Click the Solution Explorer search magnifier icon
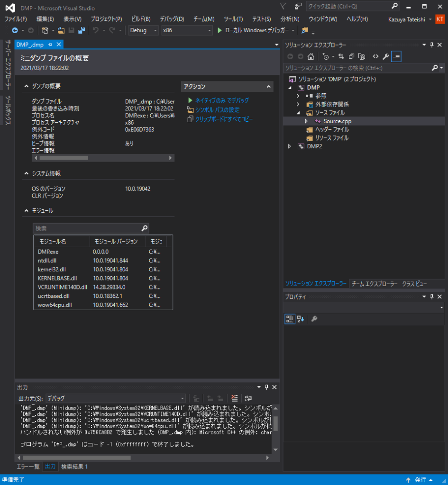The height and width of the screenshot is (485, 448). (435, 68)
